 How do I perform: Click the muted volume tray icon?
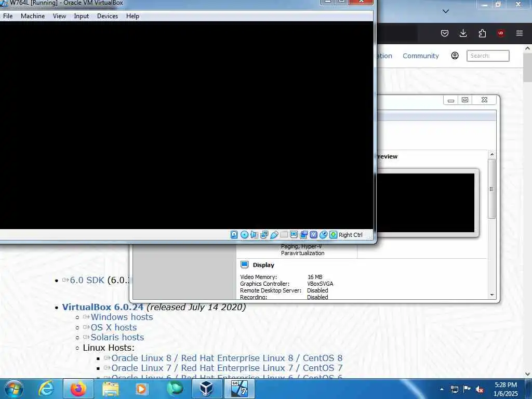click(480, 389)
